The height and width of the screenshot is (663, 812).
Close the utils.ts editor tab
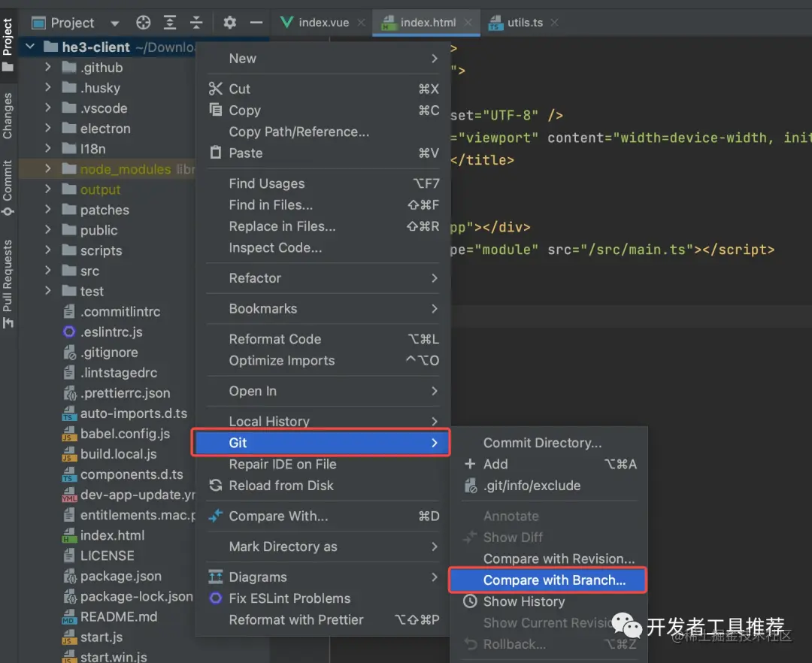pyautogui.click(x=555, y=23)
